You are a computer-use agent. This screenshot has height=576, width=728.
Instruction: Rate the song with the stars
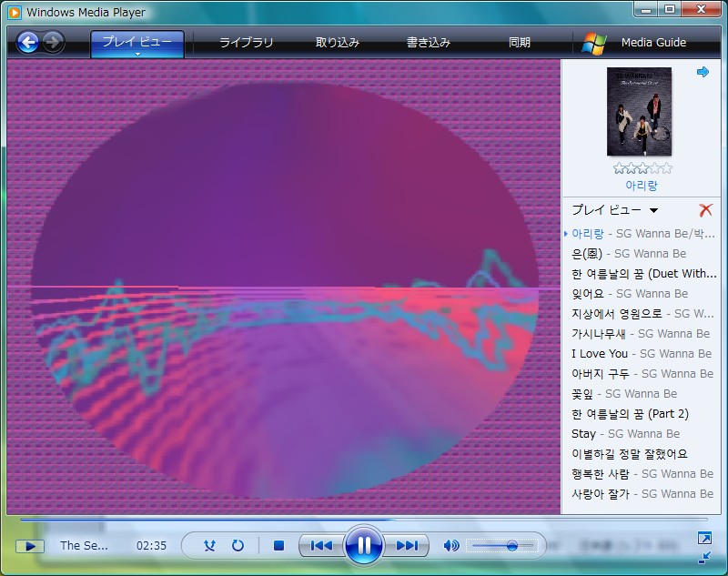[x=642, y=168]
